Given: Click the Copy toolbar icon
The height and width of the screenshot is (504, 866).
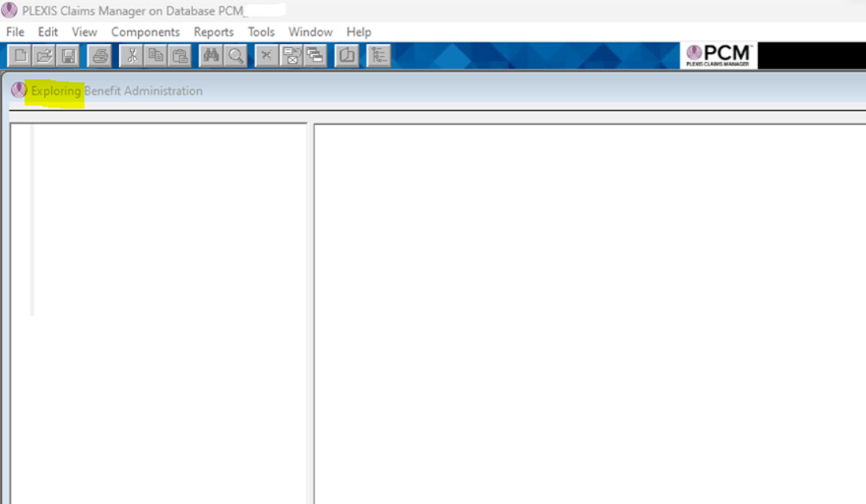Looking at the screenshot, I should pos(156,56).
